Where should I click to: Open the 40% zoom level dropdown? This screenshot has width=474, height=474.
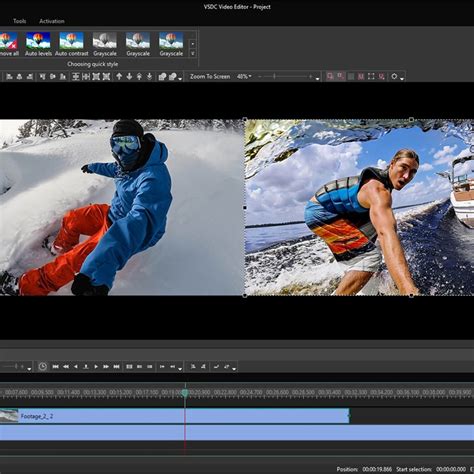click(244, 77)
